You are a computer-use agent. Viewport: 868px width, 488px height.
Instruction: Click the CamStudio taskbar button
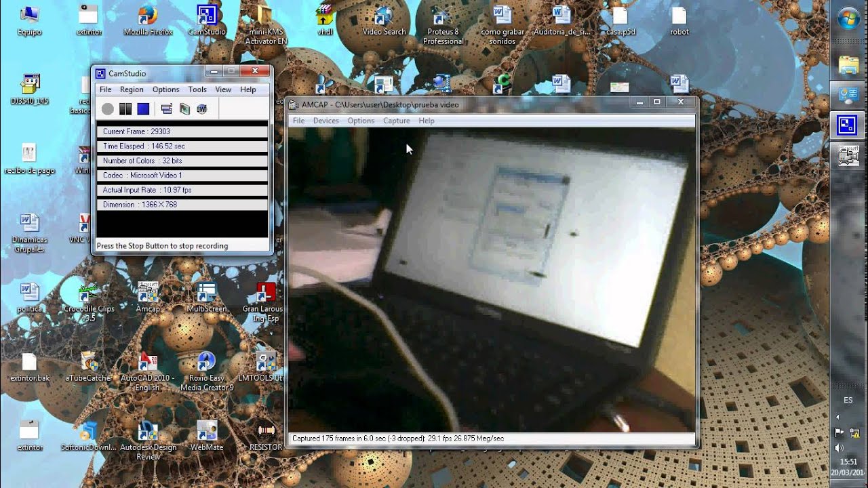[x=848, y=125]
